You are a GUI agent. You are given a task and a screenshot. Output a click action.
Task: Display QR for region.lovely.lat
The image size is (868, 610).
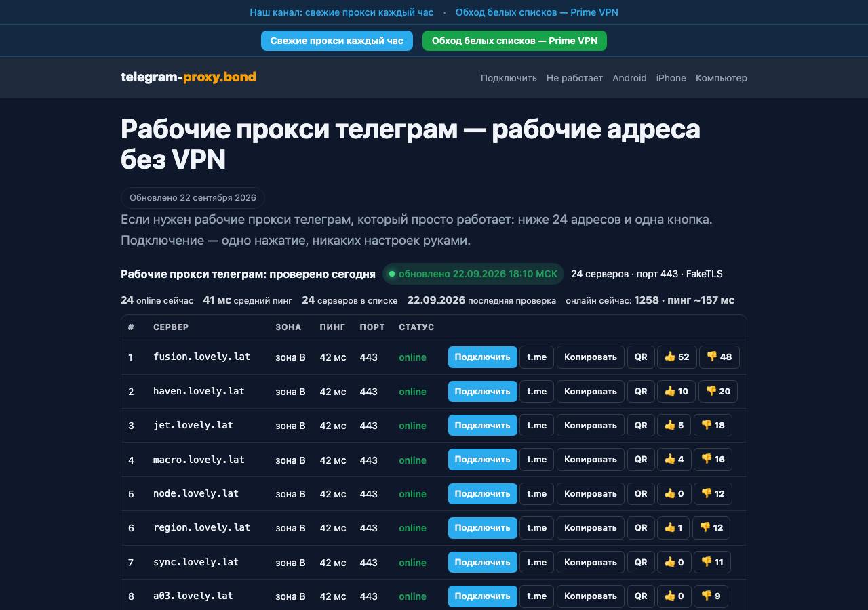641,528
